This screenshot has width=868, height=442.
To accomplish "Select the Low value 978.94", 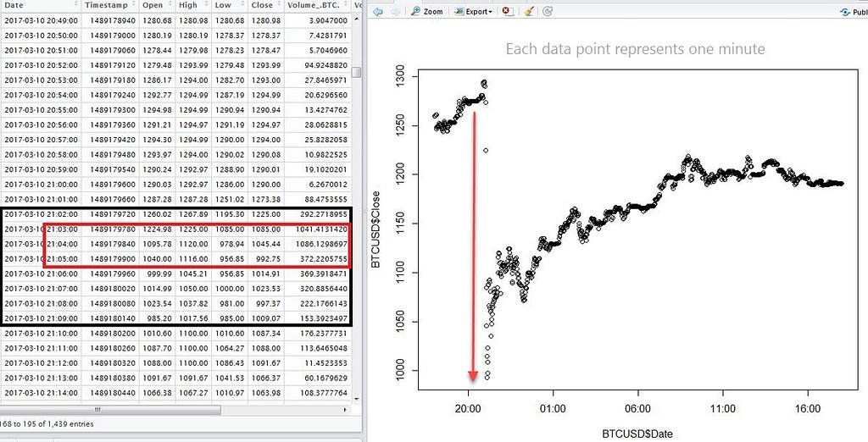I will [232, 244].
